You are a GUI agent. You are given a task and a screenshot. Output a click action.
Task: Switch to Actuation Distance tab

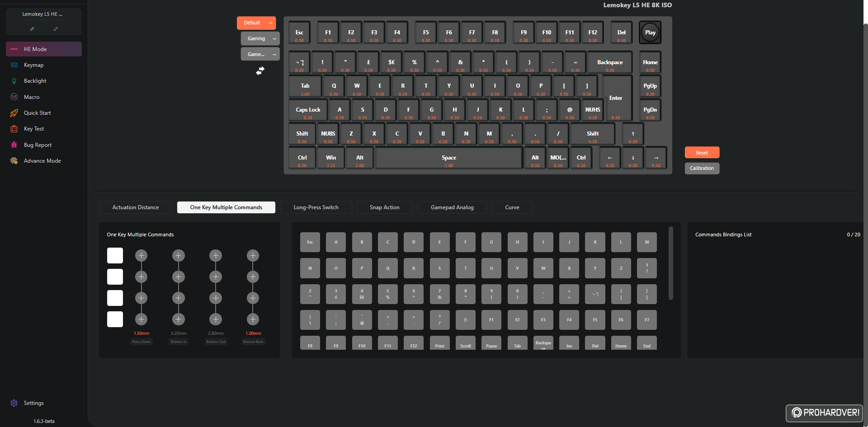coord(136,207)
